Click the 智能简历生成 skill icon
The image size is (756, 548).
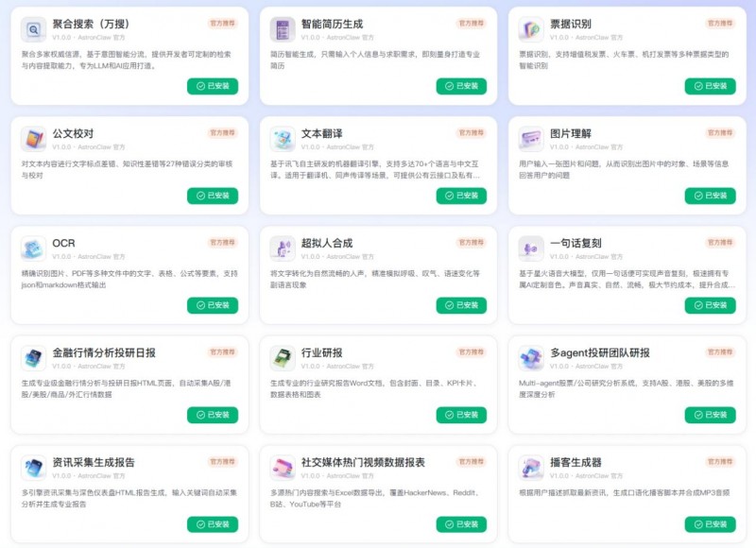tap(283, 29)
